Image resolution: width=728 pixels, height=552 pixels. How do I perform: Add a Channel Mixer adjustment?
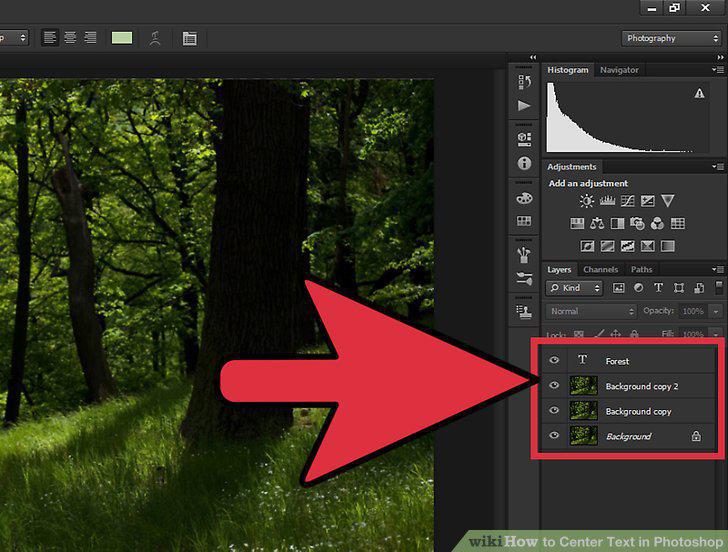(x=657, y=224)
